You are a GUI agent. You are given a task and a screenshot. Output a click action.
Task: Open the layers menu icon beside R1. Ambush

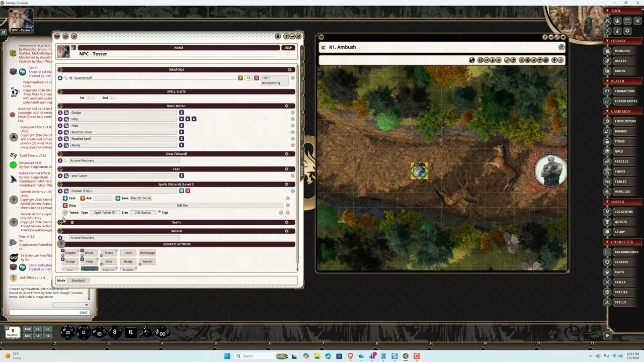point(561,47)
